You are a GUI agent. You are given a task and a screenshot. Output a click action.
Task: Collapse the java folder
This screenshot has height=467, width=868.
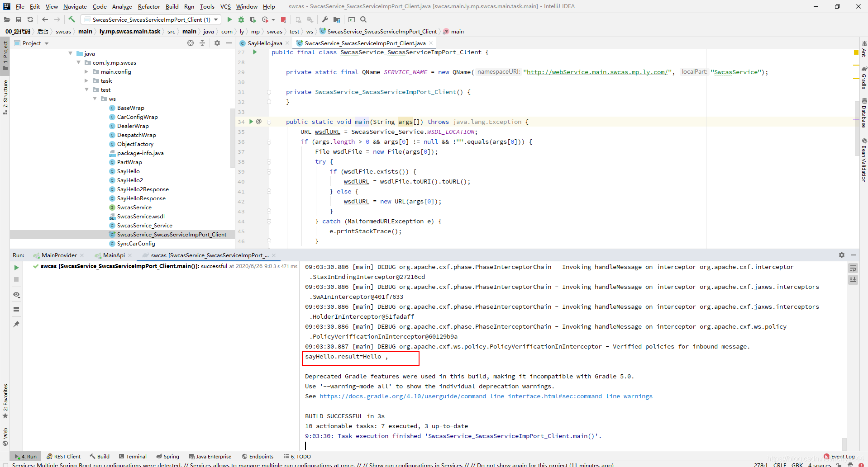71,53
